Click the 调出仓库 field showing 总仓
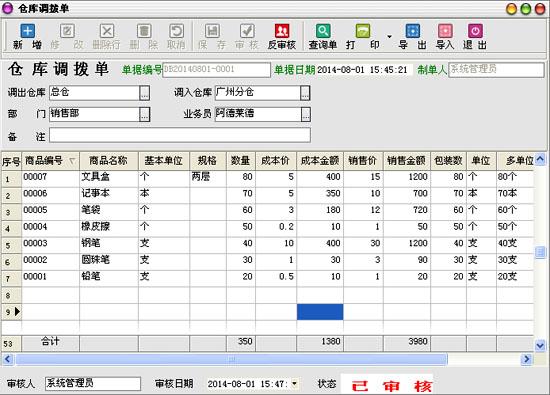The width and height of the screenshot is (550, 395). (94, 93)
